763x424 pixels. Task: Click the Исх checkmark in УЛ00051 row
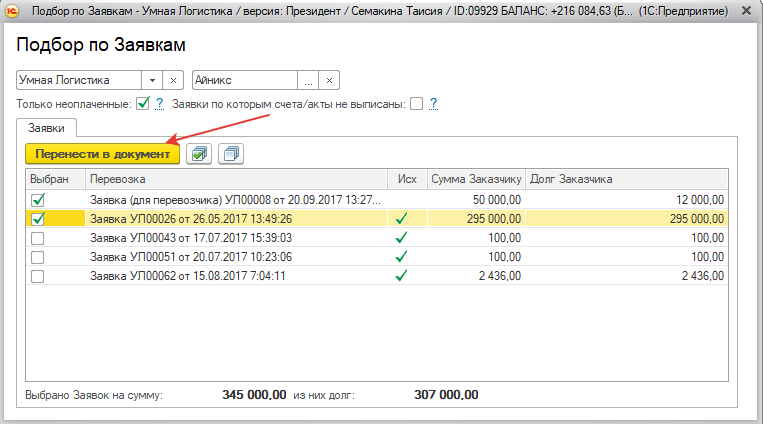(x=401, y=257)
